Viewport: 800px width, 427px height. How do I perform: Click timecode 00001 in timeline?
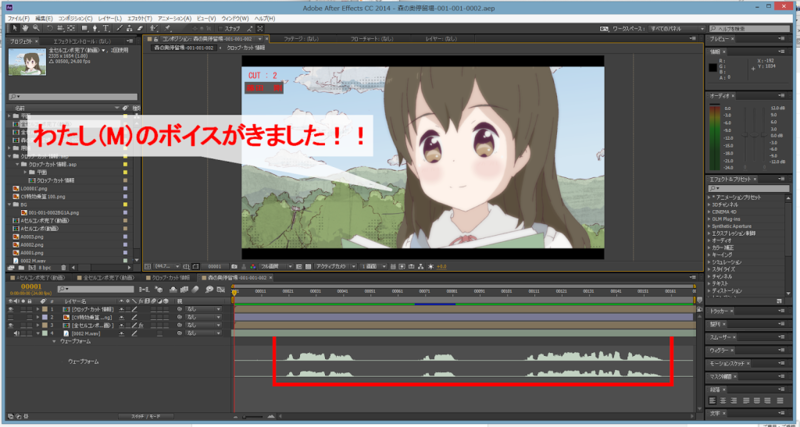31,287
